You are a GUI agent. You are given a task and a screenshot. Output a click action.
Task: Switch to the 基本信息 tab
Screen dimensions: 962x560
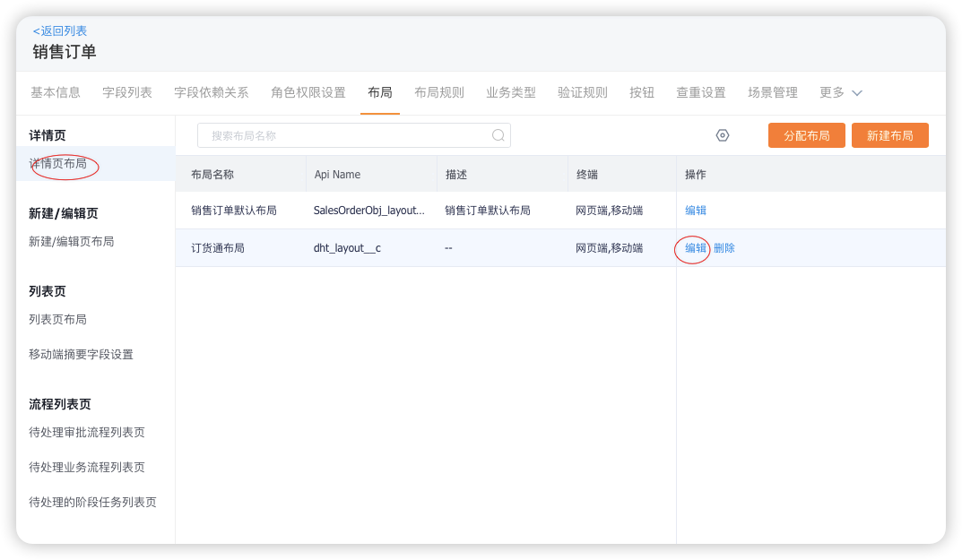click(x=56, y=92)
